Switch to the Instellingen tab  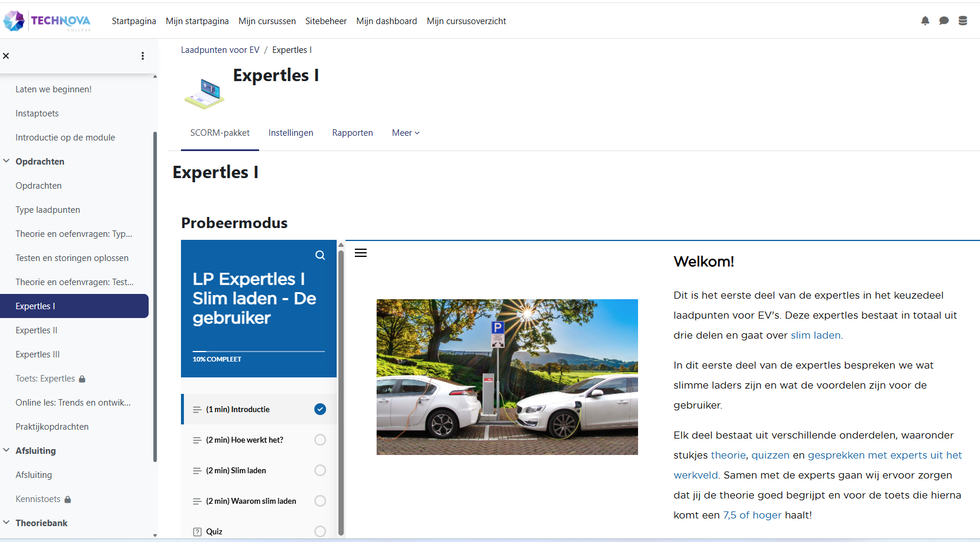[x=291, y=133]
